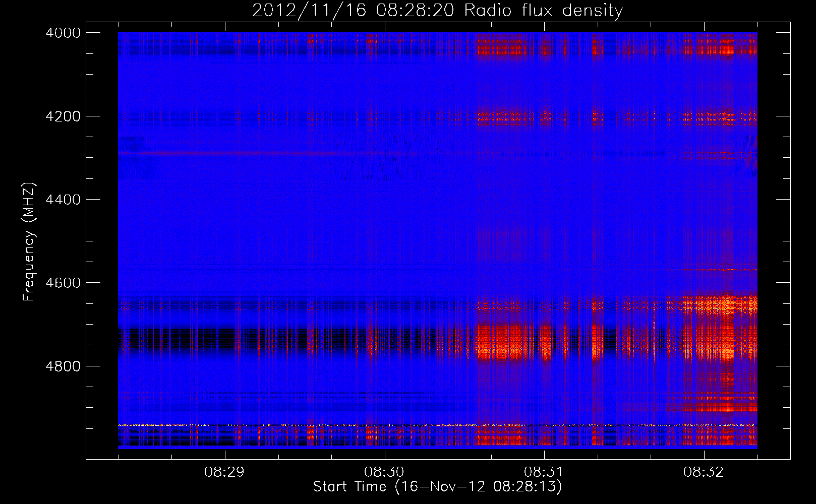This screenshot has height=504, width=816.
Task: Click the 08:32 time axis label
Action: [x=704, y=472]
